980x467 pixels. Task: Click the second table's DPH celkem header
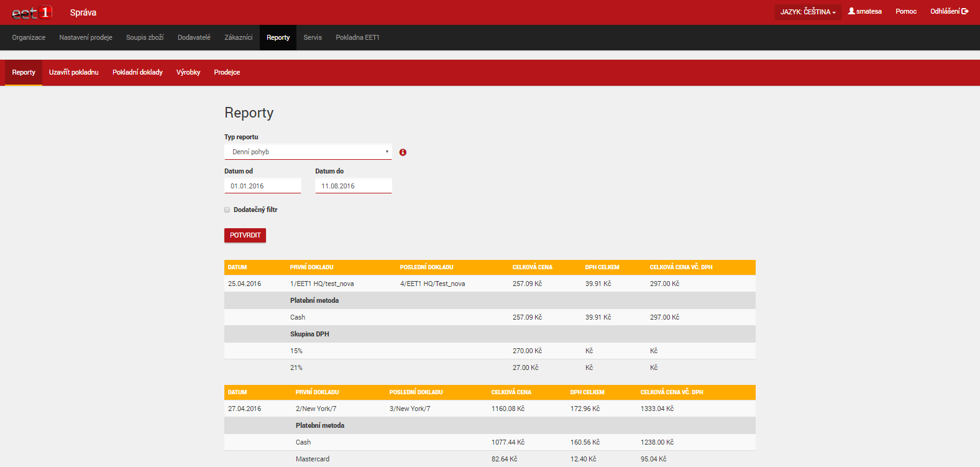[x=587, y=392]
